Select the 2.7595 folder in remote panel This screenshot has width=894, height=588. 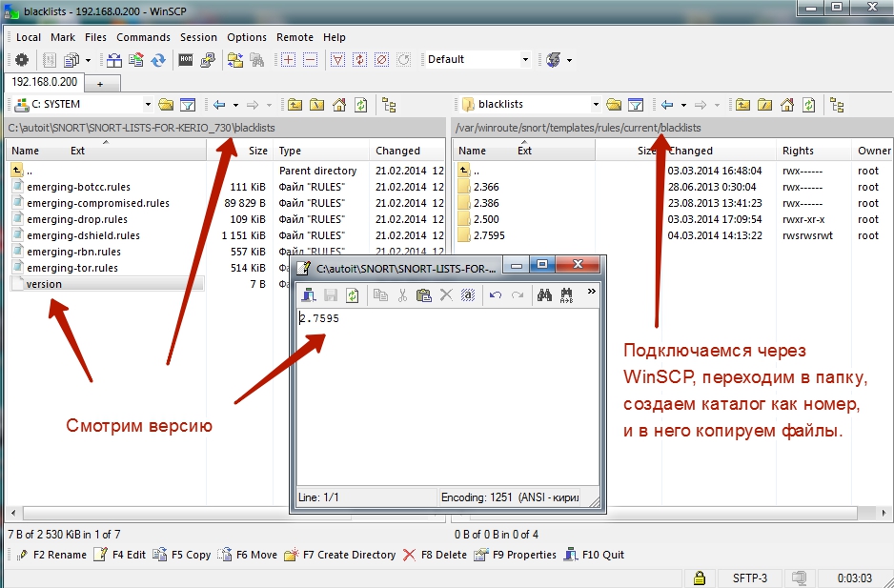(488, 235)
